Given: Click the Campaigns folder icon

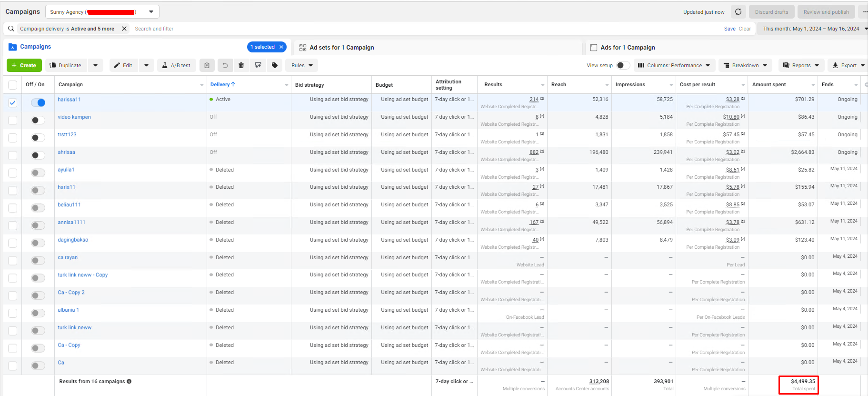Looking at the screenshot, I should click(x=13, y=47).
